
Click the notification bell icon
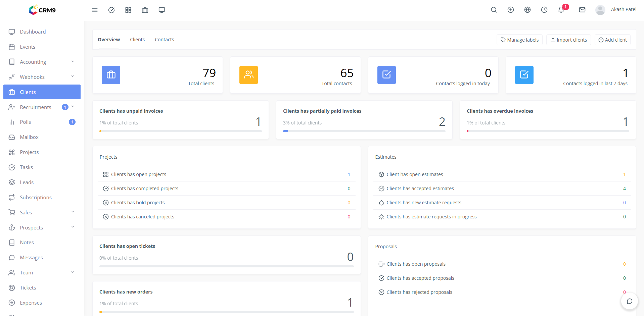coord(561,10)
